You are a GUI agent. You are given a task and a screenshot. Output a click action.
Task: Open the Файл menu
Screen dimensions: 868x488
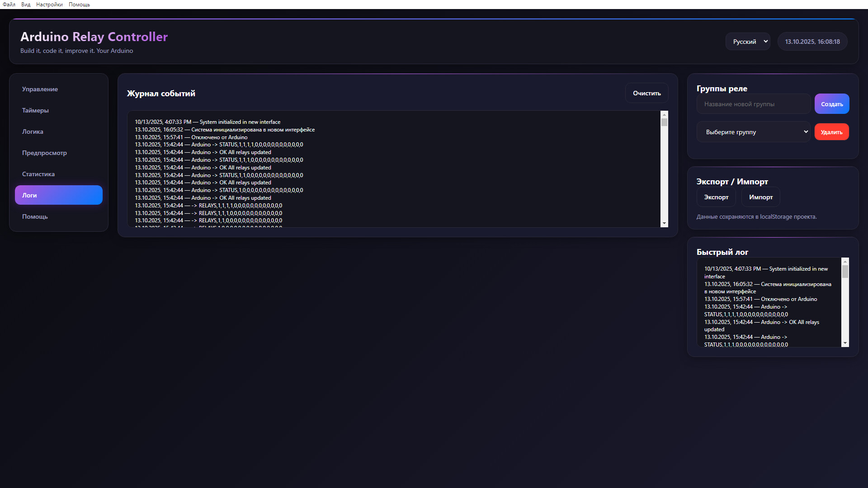(x=9, y=5)
